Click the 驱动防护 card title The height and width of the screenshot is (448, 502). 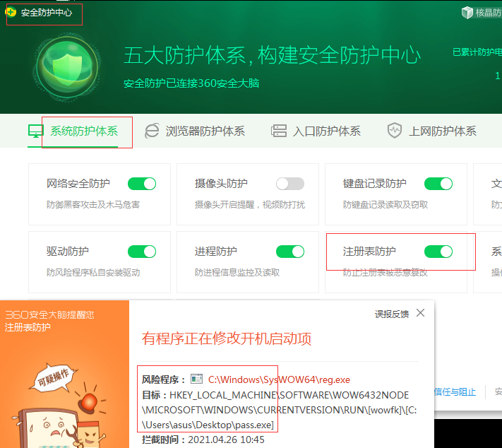coord(68,252)
